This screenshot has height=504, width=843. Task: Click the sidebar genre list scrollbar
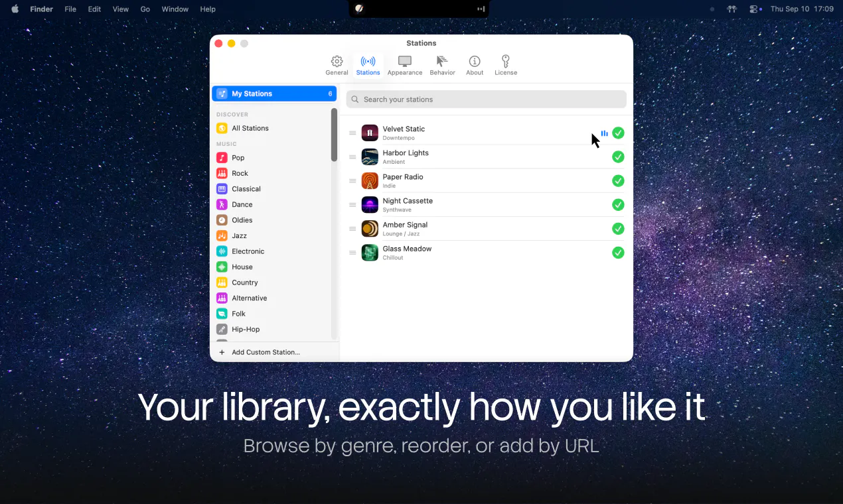click(334, 135)
